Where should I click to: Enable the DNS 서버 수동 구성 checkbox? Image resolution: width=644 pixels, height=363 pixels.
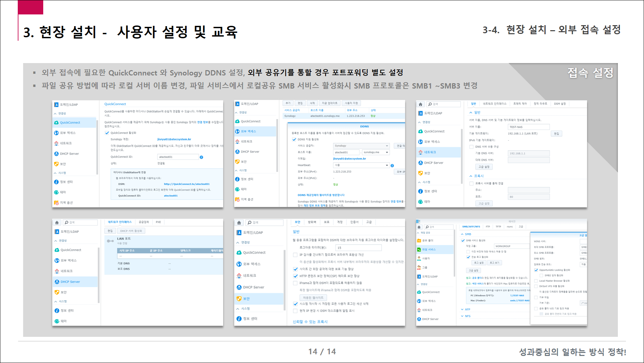tap(471, 147)
